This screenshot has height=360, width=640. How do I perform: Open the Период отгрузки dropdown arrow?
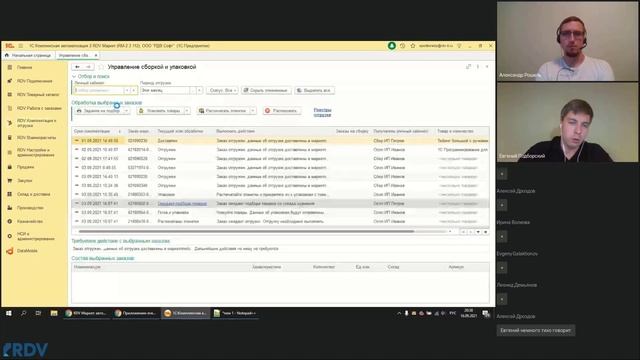click(x=199, y=90)
